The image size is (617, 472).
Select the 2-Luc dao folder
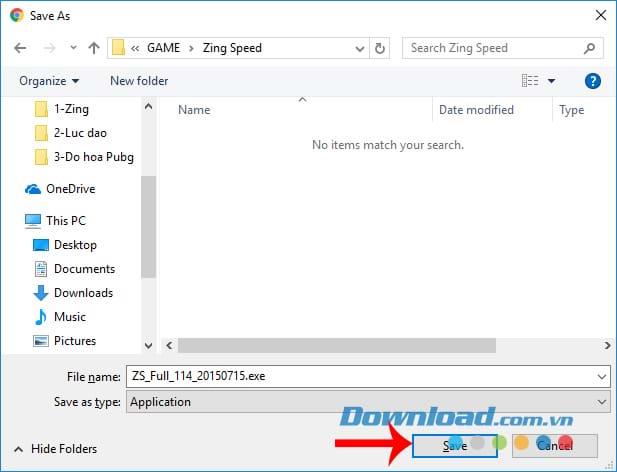coord(80,133)
